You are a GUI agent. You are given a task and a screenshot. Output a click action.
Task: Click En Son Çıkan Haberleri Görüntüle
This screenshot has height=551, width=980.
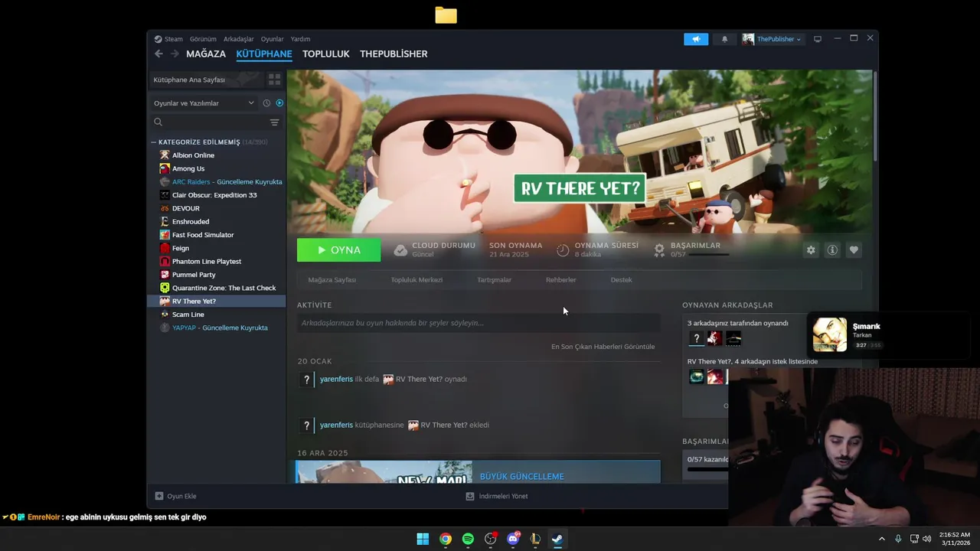coord(603,347)
